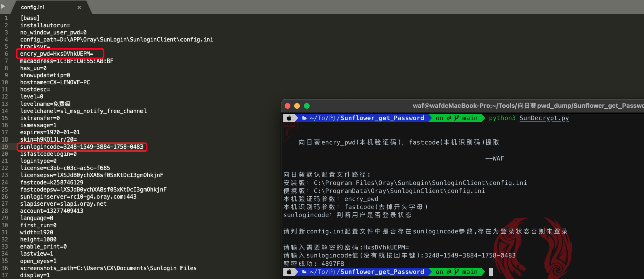
Task: Click the slapiserver=slapi.oray.net line
Action: [63, 204]
